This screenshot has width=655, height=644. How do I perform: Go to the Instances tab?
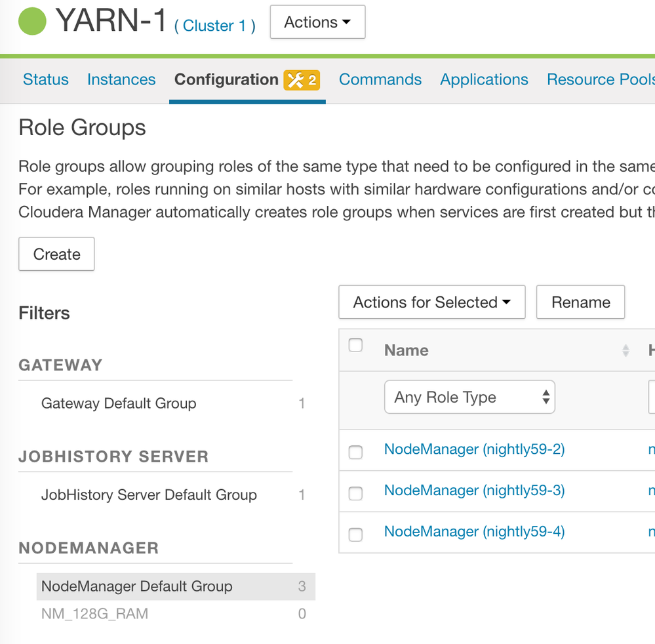(121, 80)
